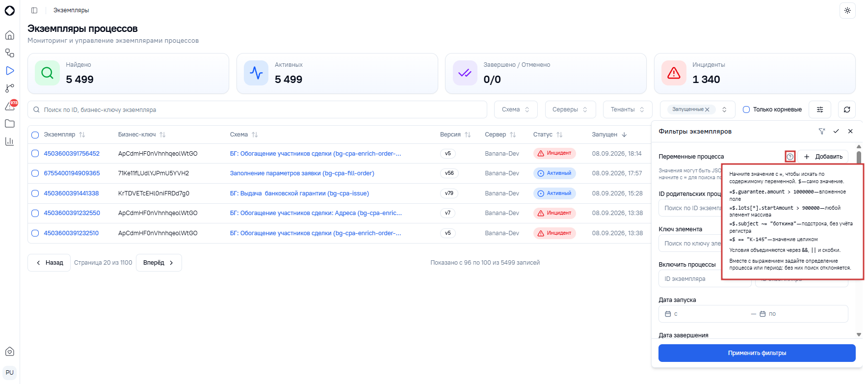Focus the instance ID search field
The width and height of the screenshot is (868, 384).
(x=257, y=110)
